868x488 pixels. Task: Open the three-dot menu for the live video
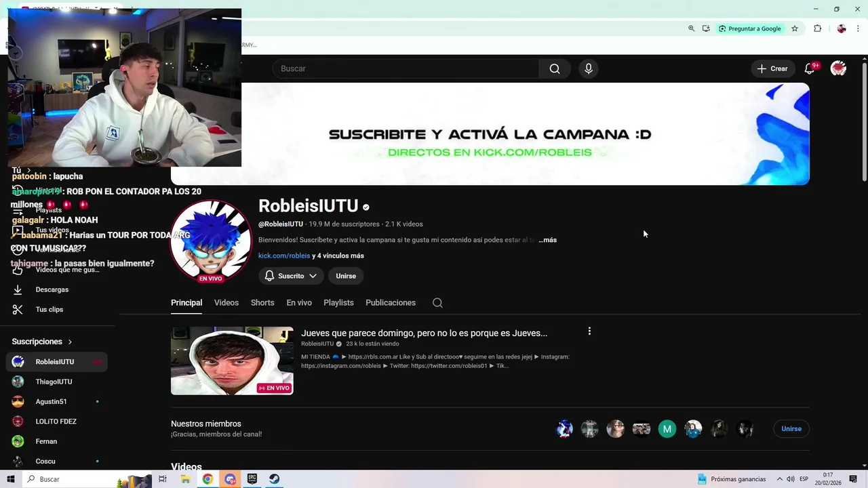(x=589, y=331)
